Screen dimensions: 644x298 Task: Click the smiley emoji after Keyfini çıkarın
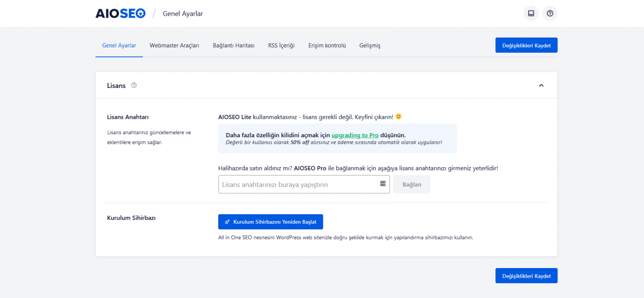(x=398, y=116)
